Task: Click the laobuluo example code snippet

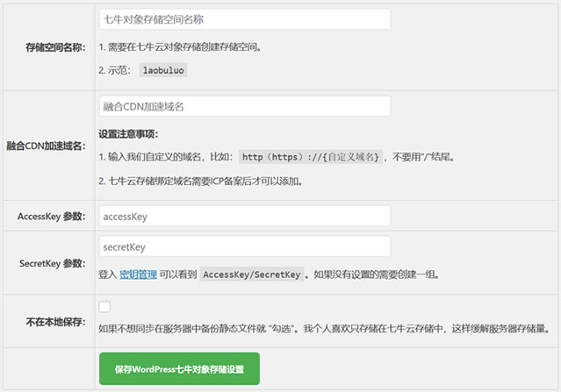Action: [x=163, y=69]
